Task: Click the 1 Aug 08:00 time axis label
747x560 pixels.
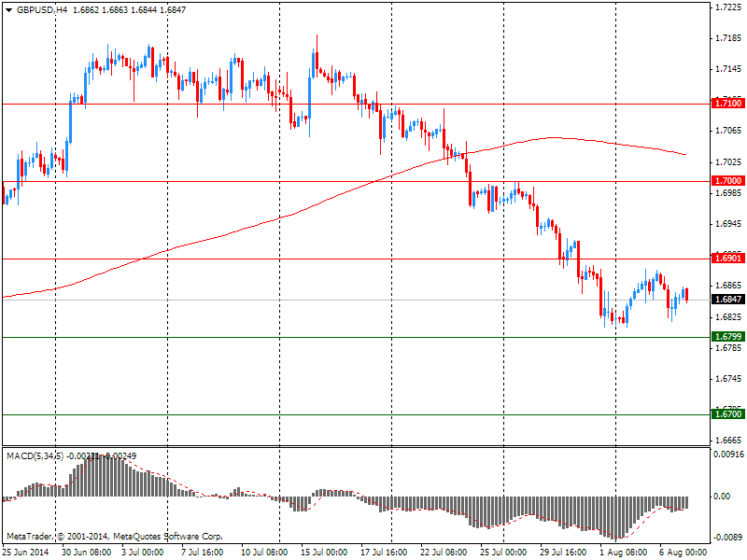Action: pos(623,553)
